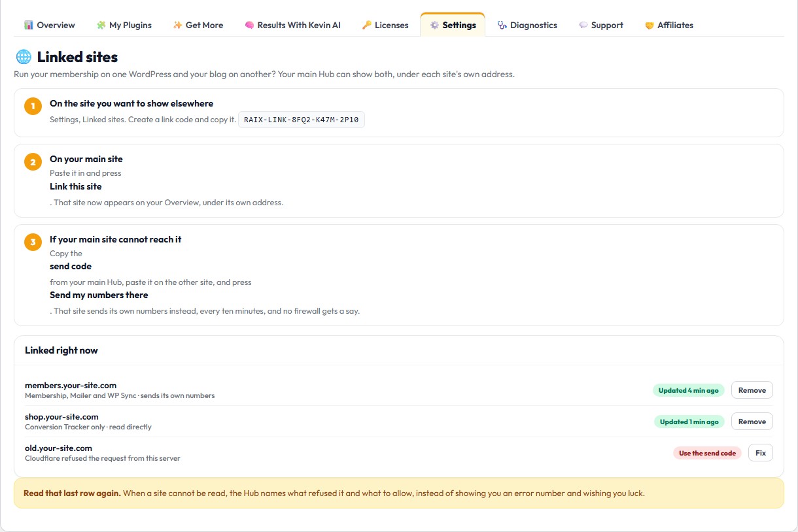
Task: Fix the old.your-site.com link
Action: pyautogui.click(x=761, y=453)
